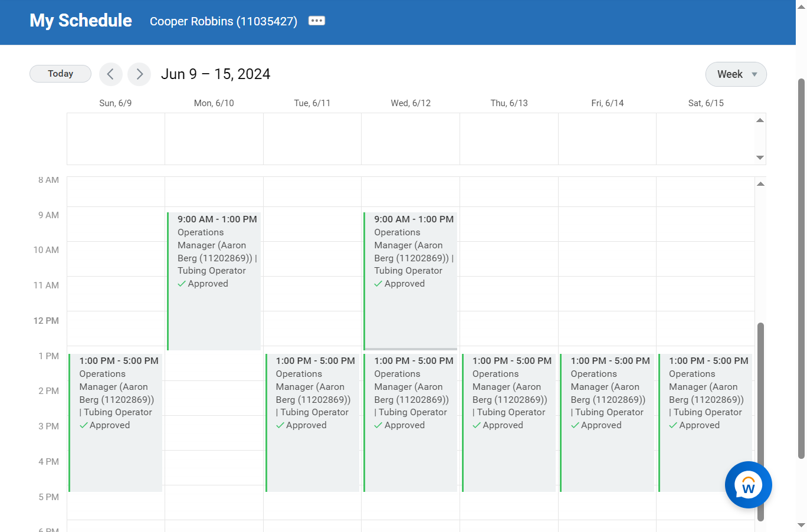
Task: Jump to Today
Action: click(x=60, y=74)
